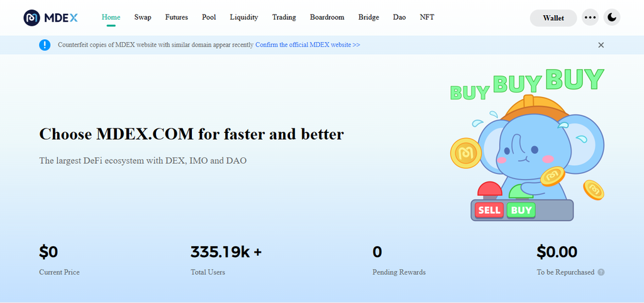
Task: Go to the Home tab
Action: pos(111,17)
